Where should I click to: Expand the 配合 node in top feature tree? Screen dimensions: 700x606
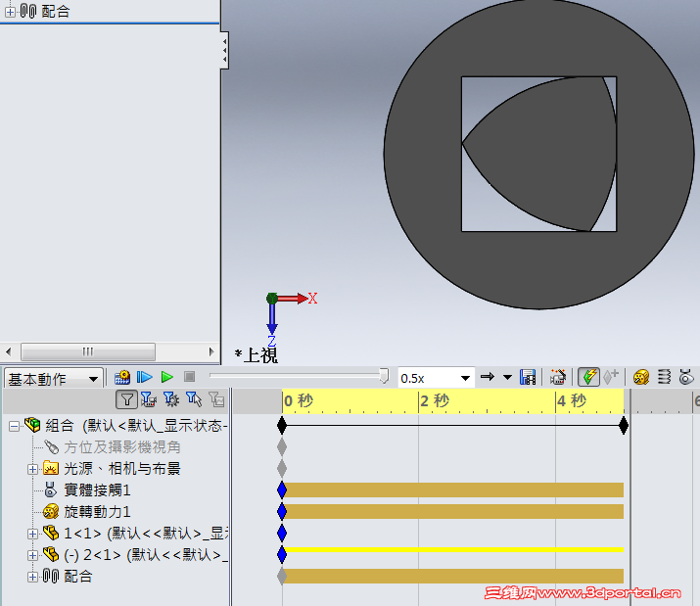point(10,12)
